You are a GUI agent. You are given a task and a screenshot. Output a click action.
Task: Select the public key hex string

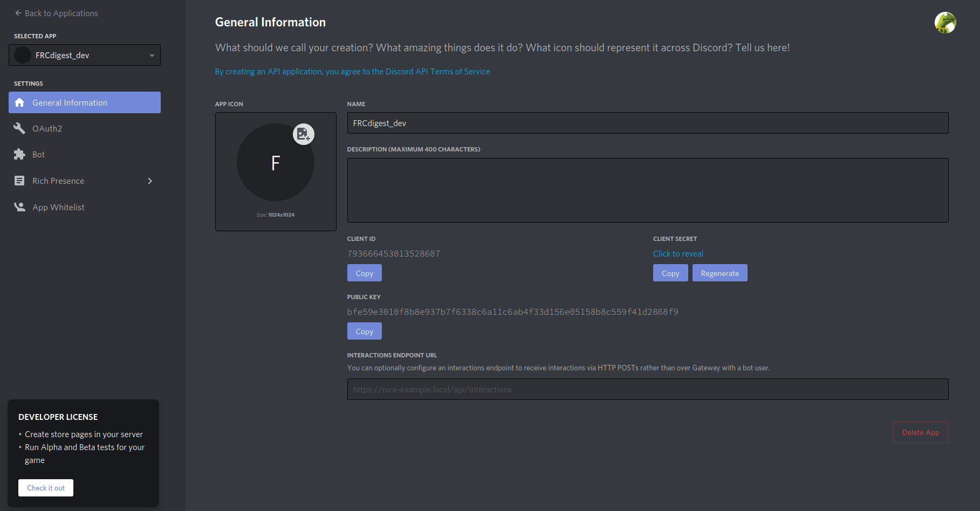(513, 312)
